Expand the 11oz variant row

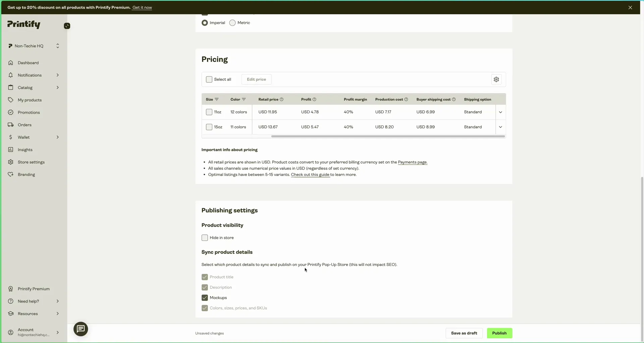[500, 112]
